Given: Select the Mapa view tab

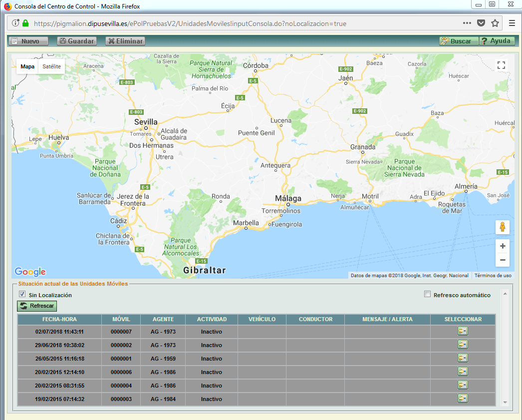Looking at the screenshot, I should [x=27, y=66].
